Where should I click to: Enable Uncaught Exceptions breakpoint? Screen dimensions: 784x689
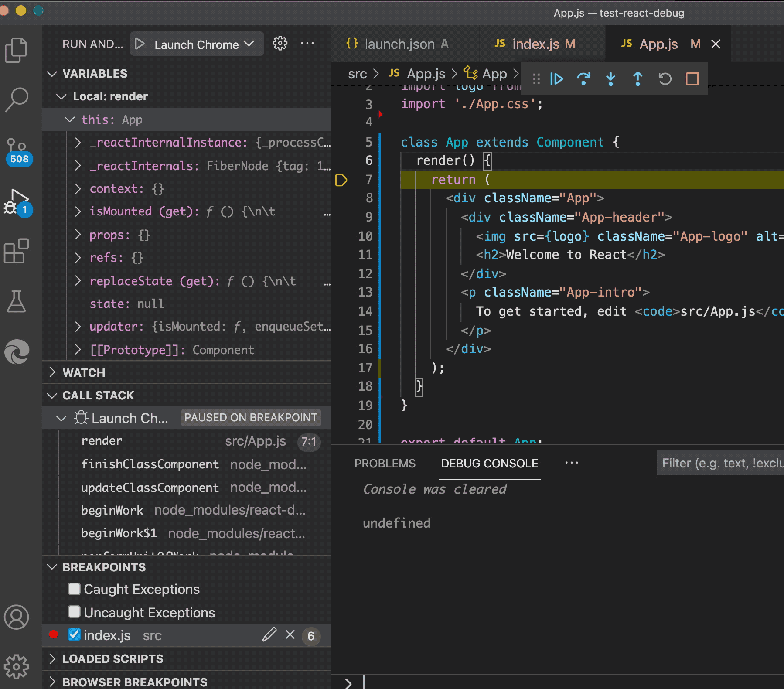click(75, 612)
